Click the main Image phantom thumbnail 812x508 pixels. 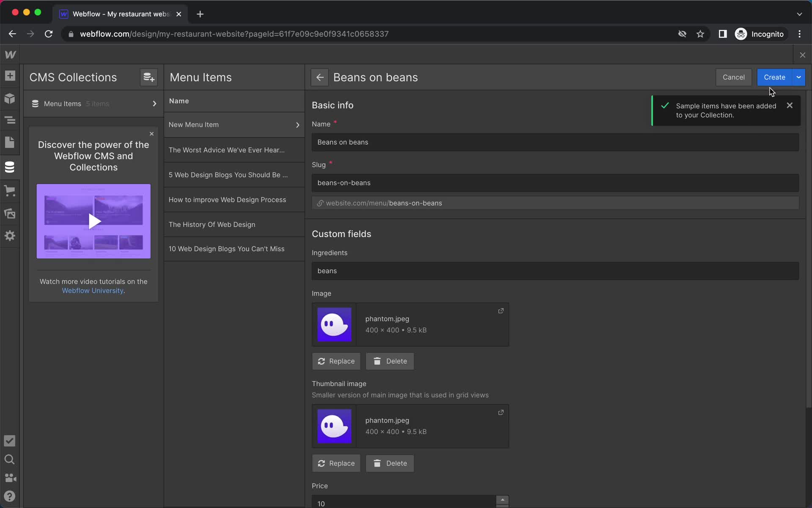click(334, 324)
